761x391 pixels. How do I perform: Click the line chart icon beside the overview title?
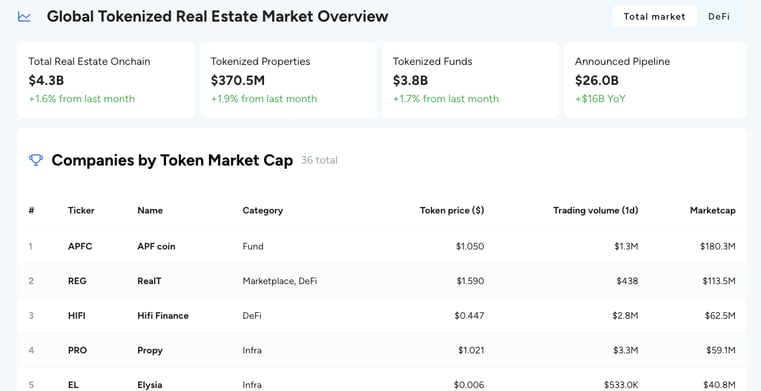(24, 16)
